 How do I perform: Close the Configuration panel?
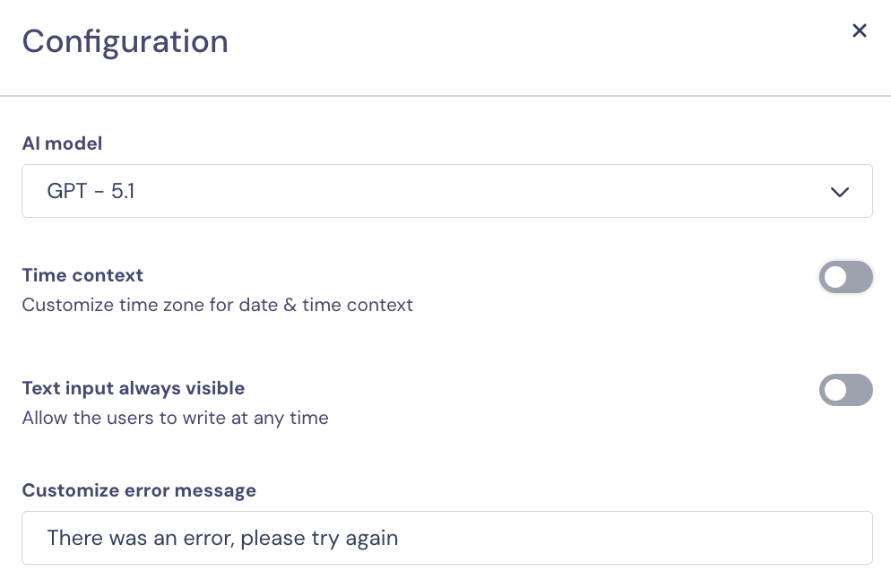(x=859, y=31)
